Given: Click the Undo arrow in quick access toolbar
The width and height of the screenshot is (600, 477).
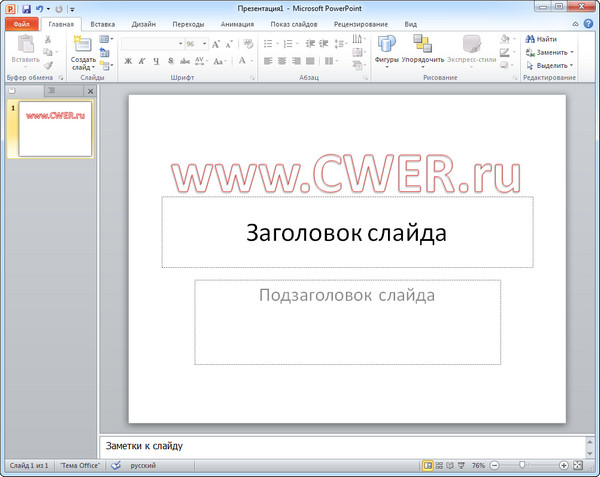Looking at the screenshot, I should (x=39, y=8).
